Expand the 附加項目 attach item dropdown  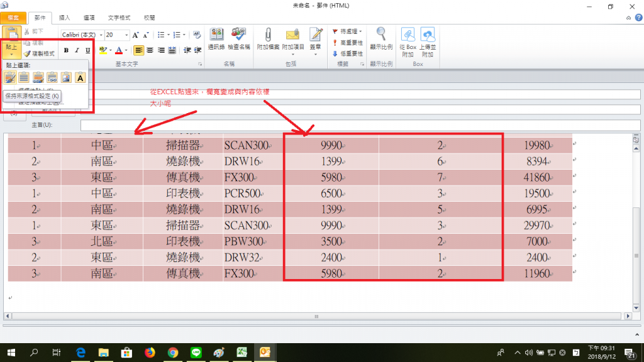pos(293,54)
